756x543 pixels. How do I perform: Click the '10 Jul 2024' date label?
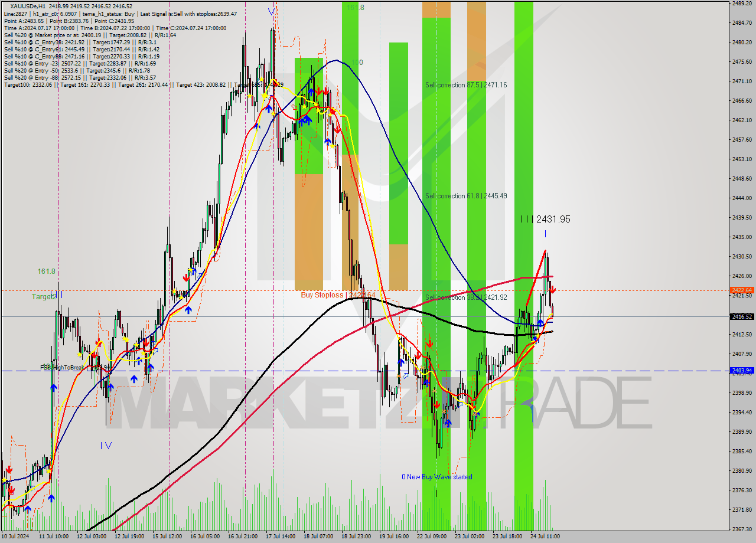click(15, 537)
